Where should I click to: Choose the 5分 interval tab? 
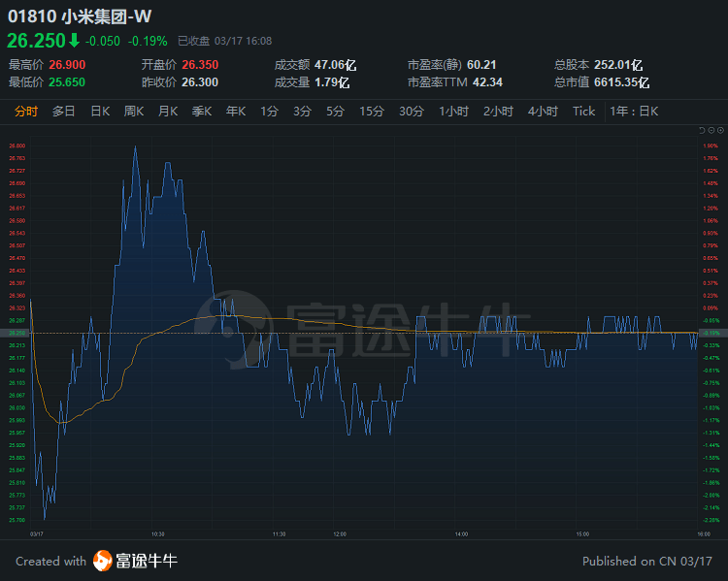click(x=335, y=112)
